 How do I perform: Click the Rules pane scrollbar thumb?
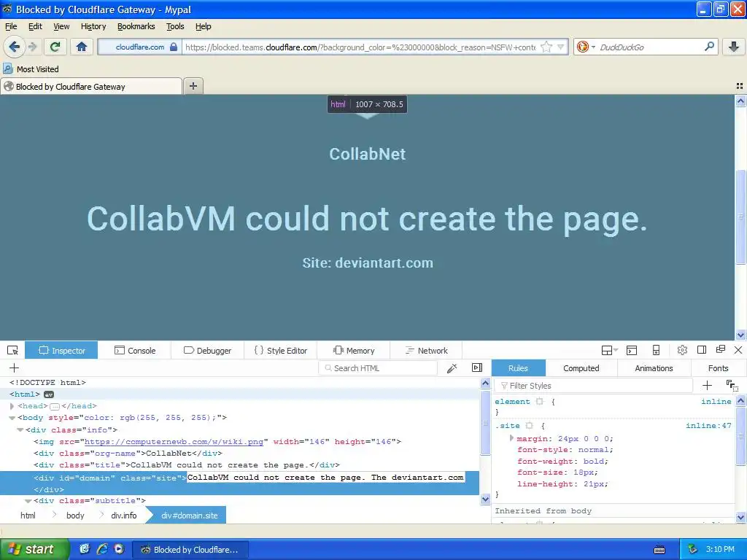coord(740,436)
